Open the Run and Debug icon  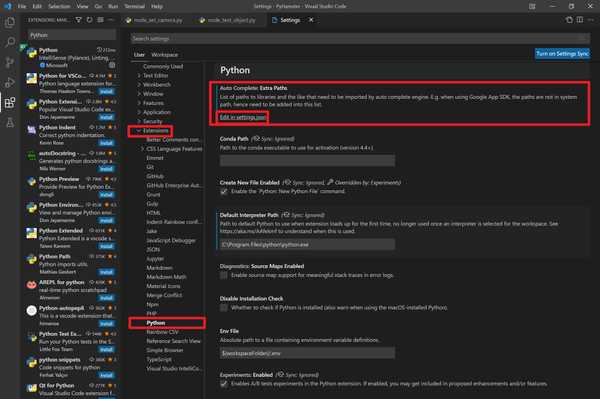(x=10, y=82)
